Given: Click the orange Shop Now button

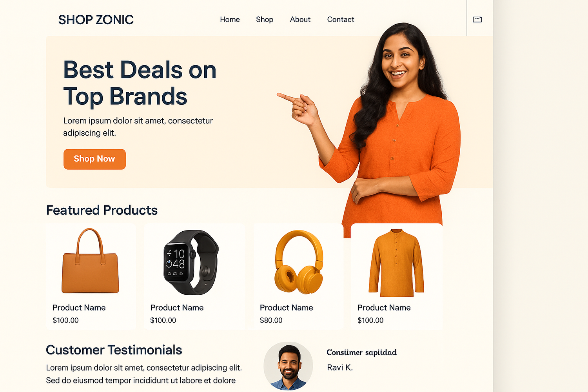Looking at the screenshot, I should click(94, 159).
